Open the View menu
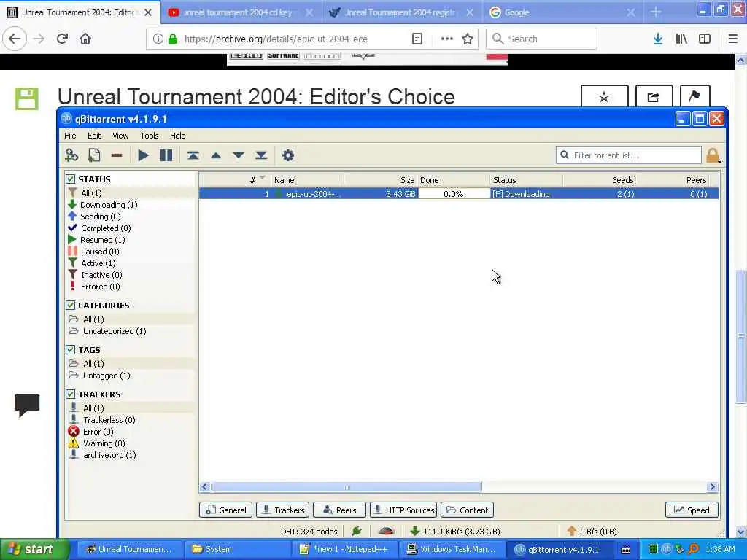The height and width of the screenshot is (560, 747). click(120, 136)
